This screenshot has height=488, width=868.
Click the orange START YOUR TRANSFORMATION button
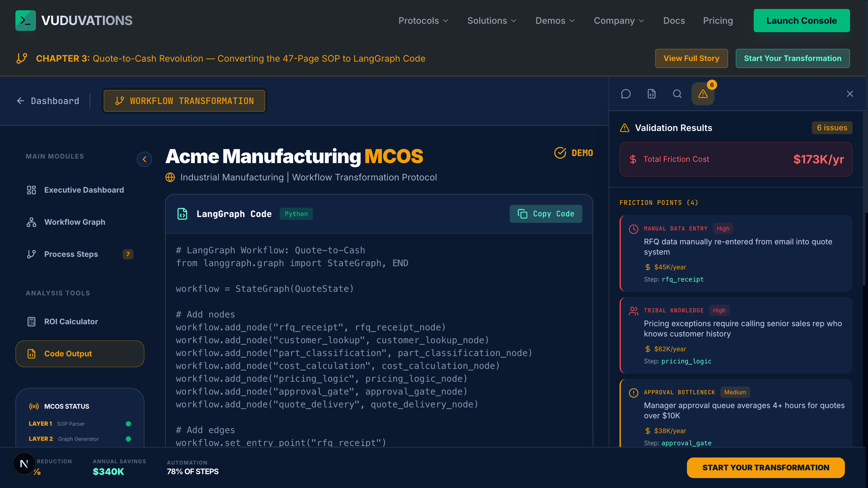[766, 467]
